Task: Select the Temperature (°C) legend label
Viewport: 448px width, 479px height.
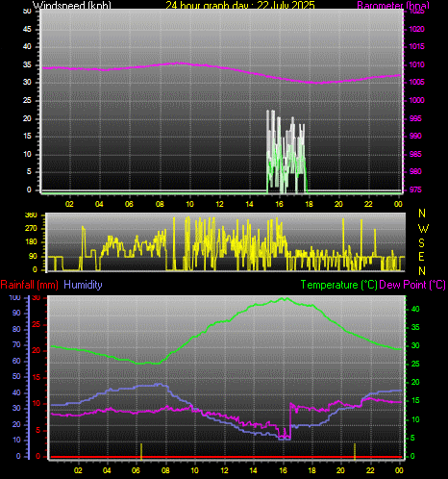Action: [x=338, y=285]
